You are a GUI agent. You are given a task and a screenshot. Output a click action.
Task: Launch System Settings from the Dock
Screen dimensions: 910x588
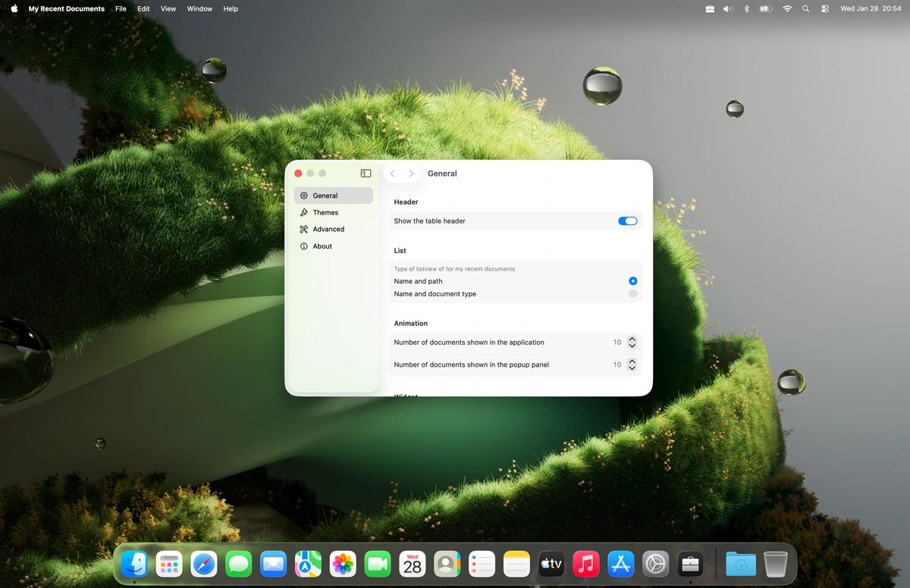point(655,564)
